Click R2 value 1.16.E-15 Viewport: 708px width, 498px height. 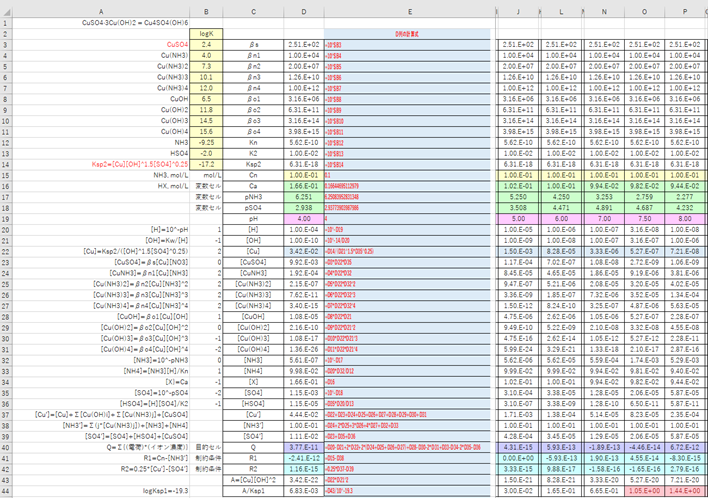pyautogui.click(x=304, y=469)
